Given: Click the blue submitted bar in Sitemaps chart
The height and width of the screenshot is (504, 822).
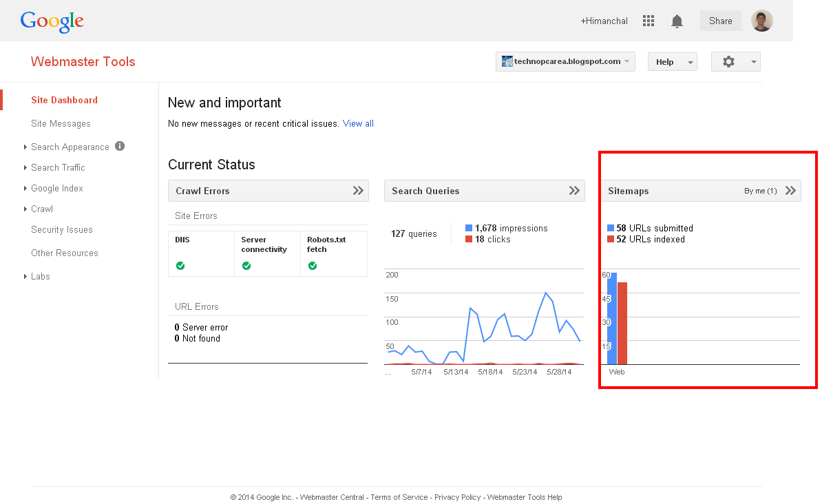Looking at the screenshot, I should pyautogui.click(x=612, y=318).
